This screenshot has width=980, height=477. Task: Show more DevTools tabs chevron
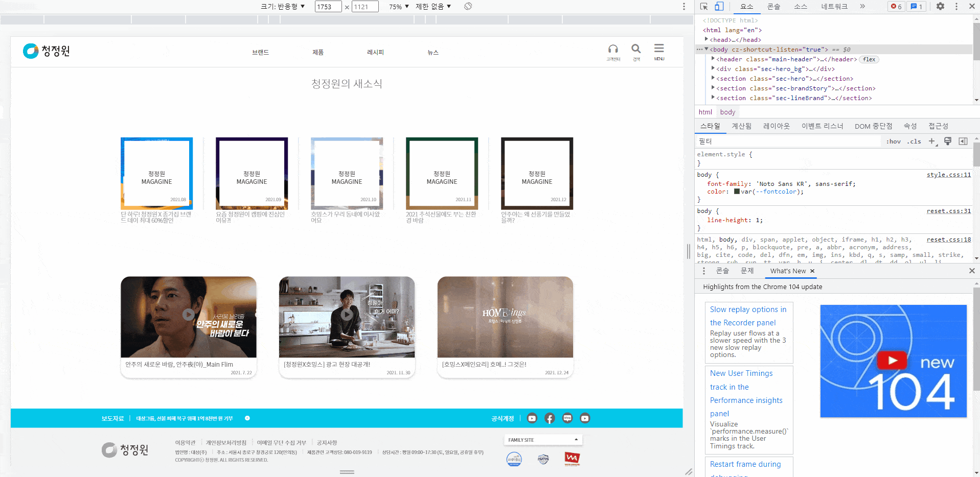point(862,6)
